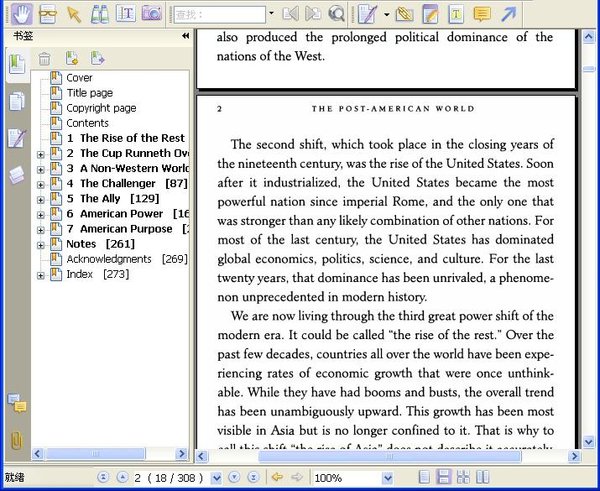Click bookmarks panel horizontal scroll right arrow

[x=182, y=454]
